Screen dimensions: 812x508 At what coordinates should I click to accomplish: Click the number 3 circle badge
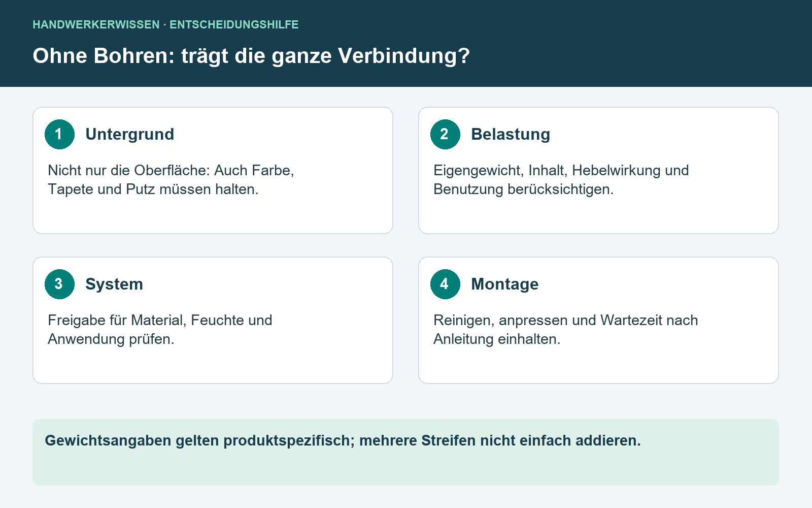(59, 284)
